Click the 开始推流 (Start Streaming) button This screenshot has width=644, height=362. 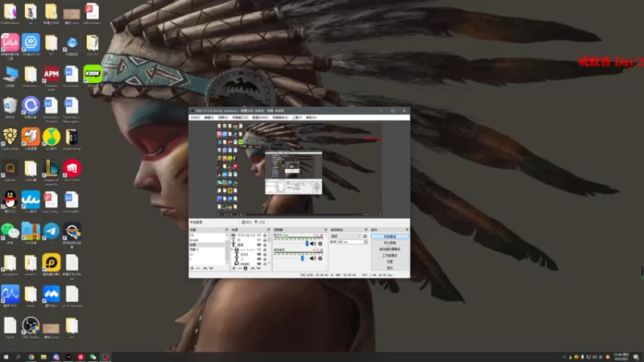[390, 237]
